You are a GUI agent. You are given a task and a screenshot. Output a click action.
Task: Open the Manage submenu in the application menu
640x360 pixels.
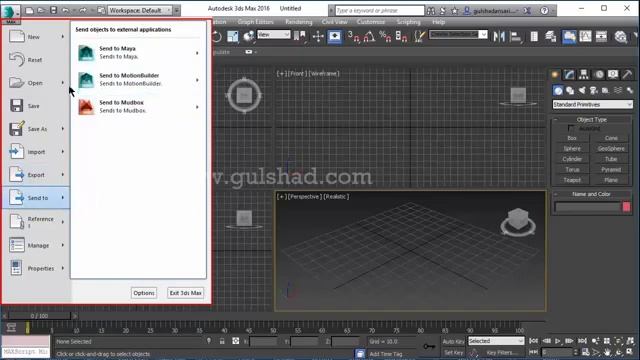(x=36, y=245)
